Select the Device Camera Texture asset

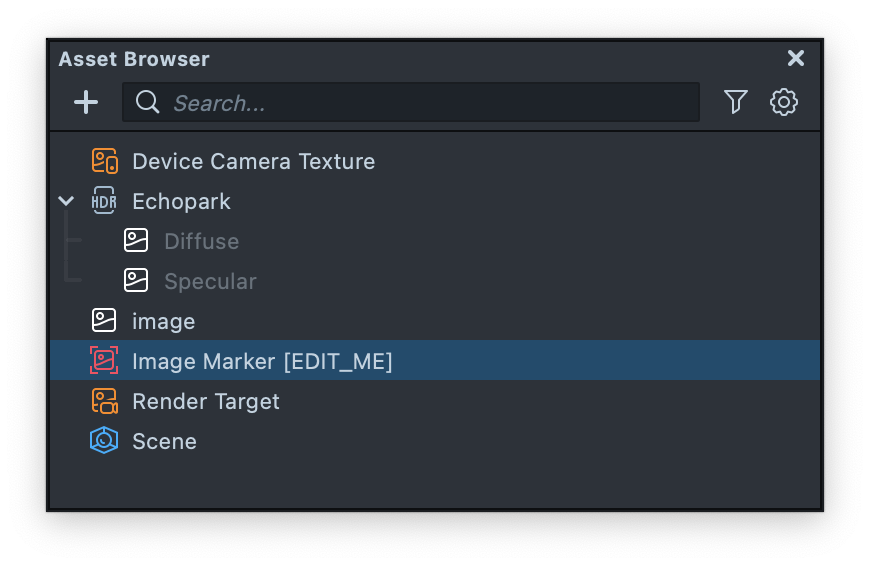[253, 161]
